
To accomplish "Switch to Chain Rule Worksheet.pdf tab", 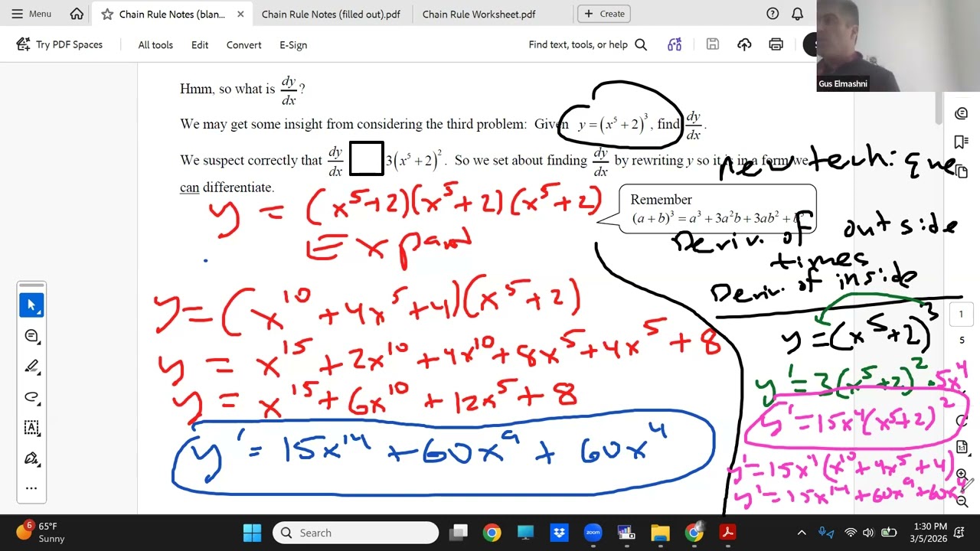I will coord(479,15).
